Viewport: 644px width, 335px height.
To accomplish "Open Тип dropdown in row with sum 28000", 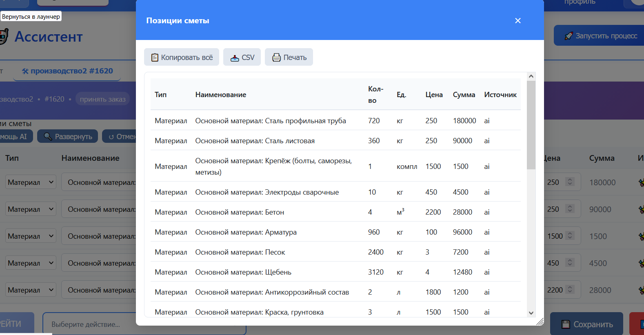I will point(31,290).
